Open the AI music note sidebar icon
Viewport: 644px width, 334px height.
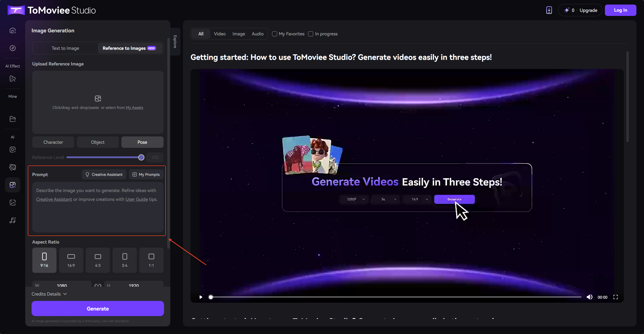(13, 220)
